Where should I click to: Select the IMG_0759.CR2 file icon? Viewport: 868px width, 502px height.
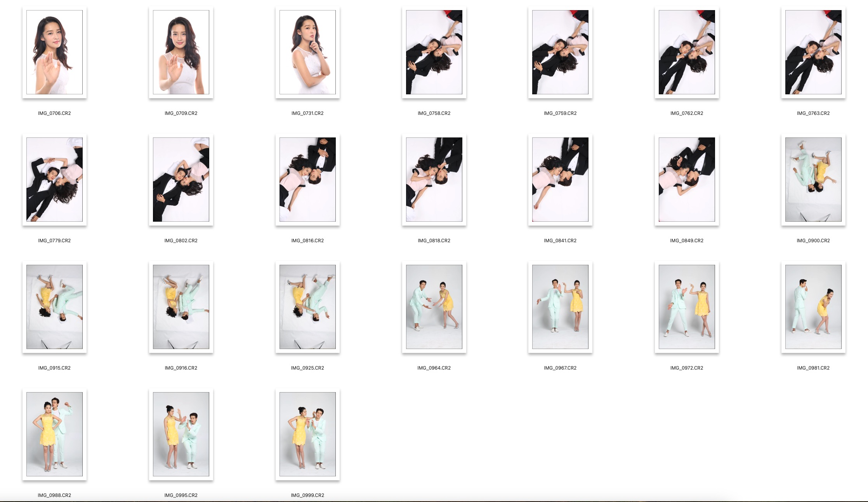(x=560, y=52)
